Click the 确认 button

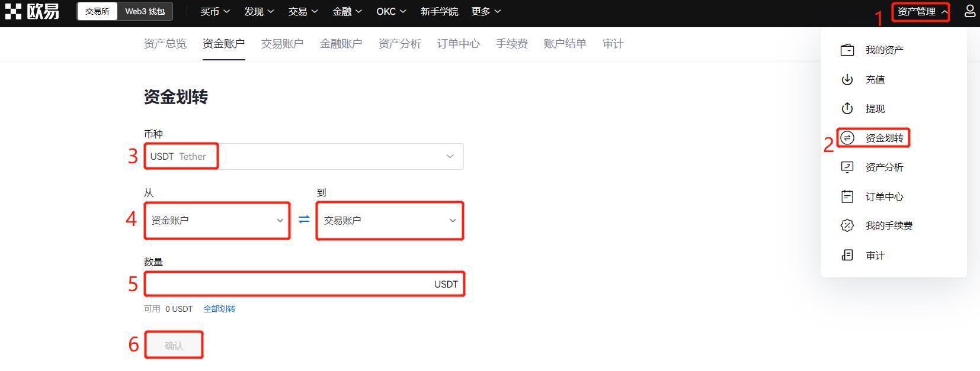174,346
